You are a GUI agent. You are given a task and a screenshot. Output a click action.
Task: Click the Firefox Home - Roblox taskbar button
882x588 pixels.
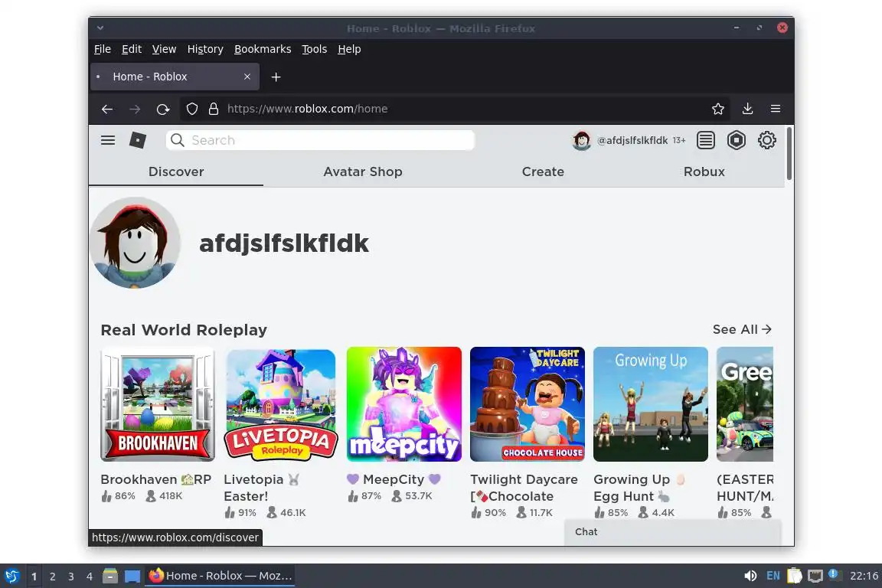pyautogui.click(x=220, y=576)
